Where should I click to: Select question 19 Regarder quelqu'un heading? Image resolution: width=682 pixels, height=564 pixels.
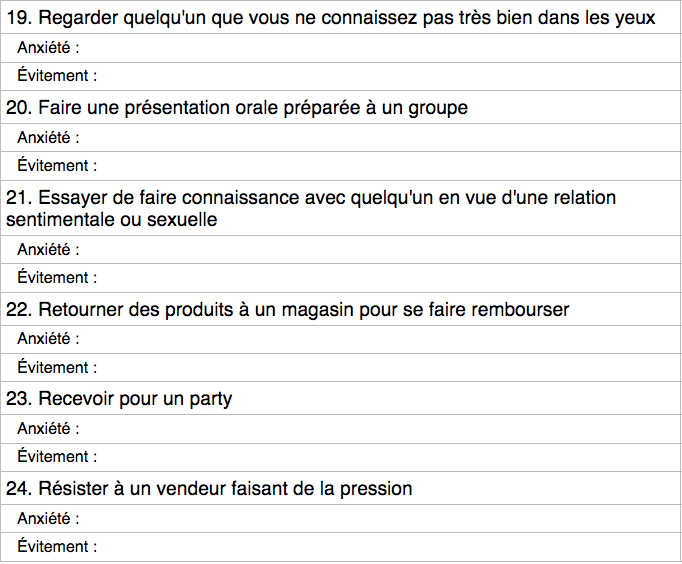[331, 18]
